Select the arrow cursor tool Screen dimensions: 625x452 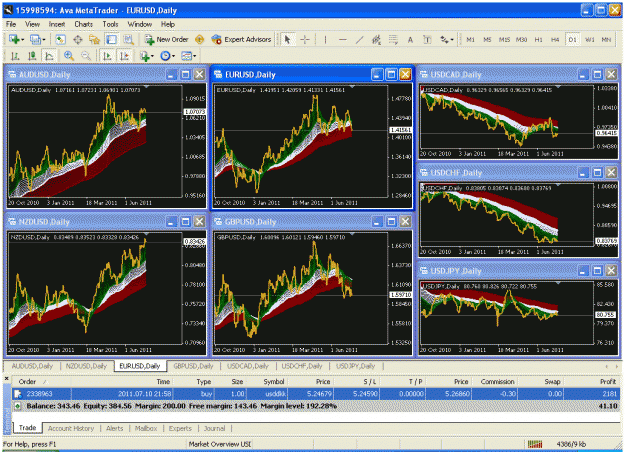(x=287, y=39)
